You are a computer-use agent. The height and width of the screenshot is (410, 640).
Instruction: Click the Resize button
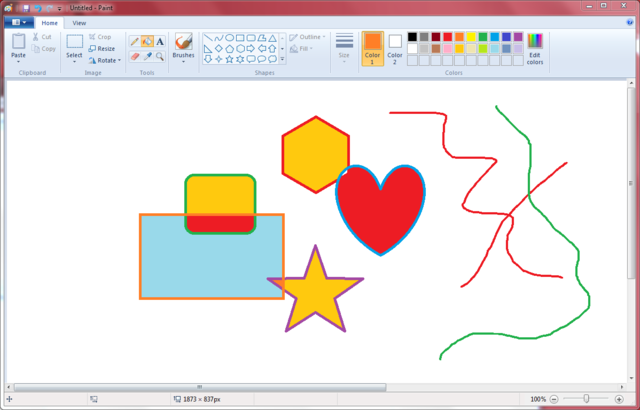click(102, 49)
